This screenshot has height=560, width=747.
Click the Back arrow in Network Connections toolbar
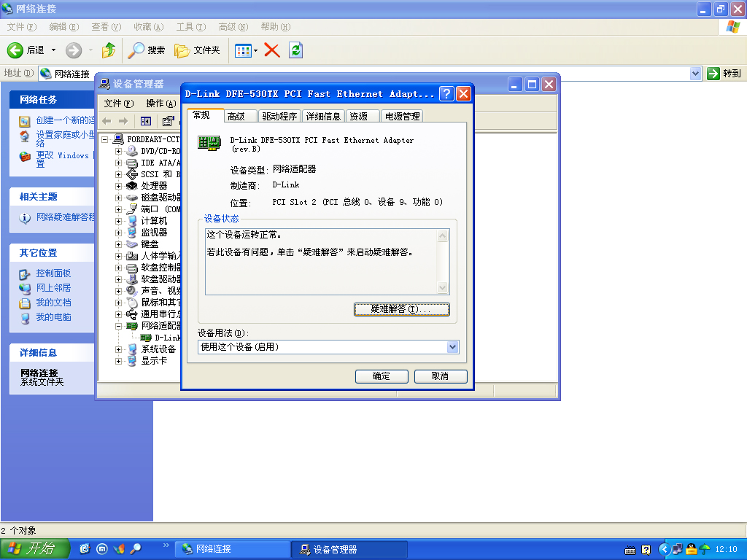[x=15, y=50]
